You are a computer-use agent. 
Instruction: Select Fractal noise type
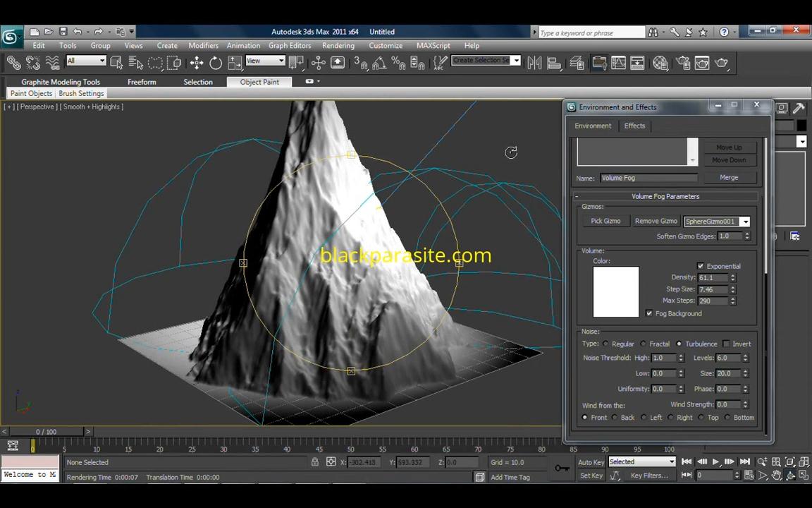point(643,344)
